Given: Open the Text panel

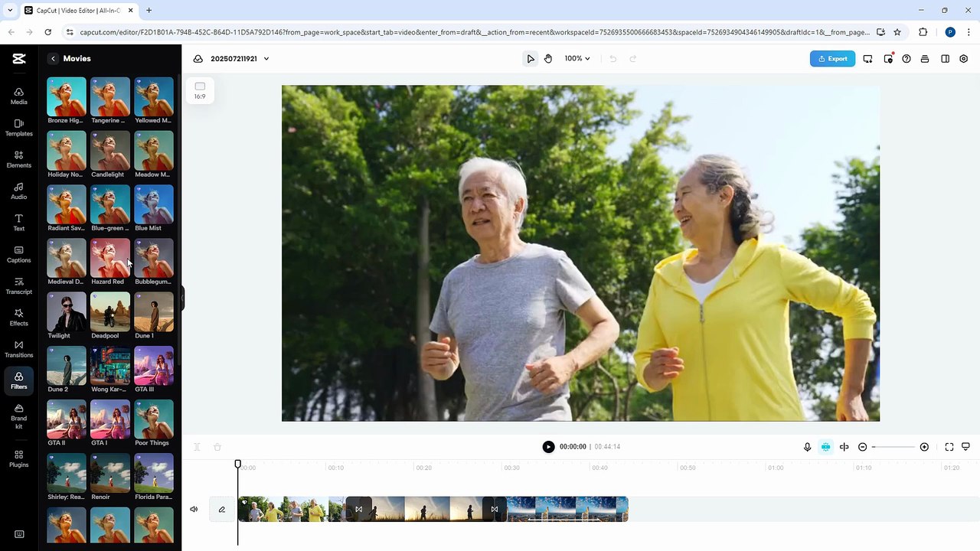Looking at the screenshot, I should (x=19, y=223).
